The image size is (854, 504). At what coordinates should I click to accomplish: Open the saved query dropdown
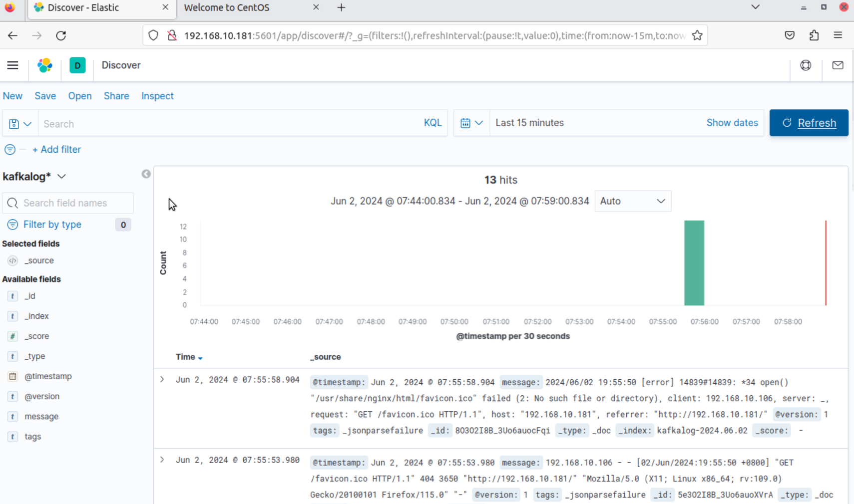coord(20,124)
